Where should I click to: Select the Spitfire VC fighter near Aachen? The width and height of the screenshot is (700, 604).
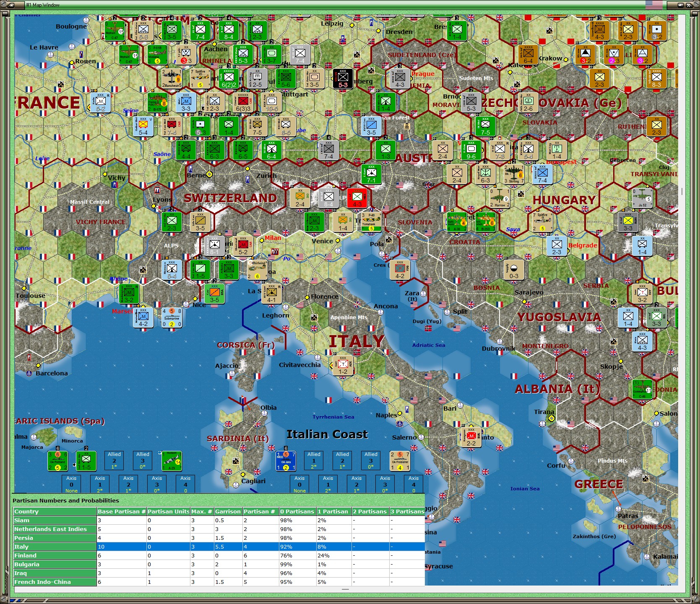200,78
